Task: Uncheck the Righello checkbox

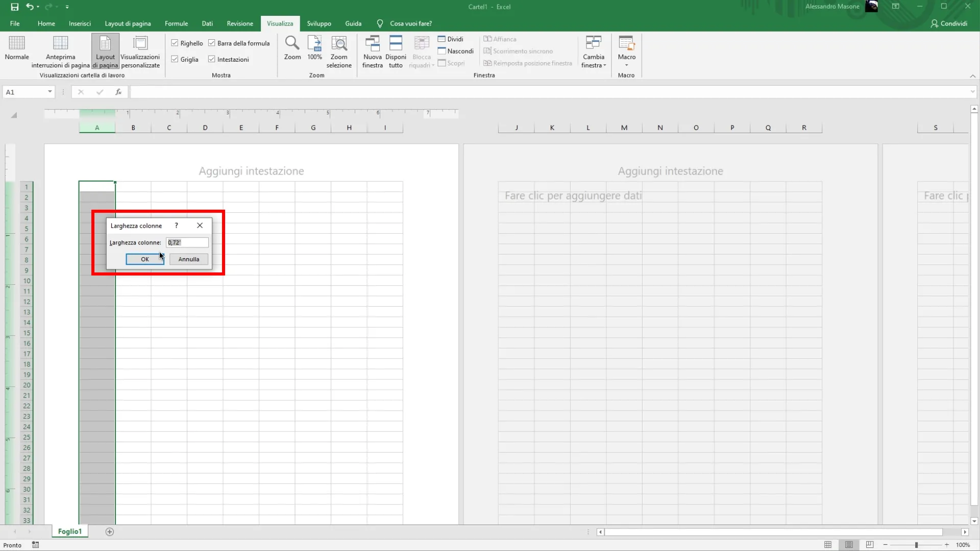Action: (175, 43)
